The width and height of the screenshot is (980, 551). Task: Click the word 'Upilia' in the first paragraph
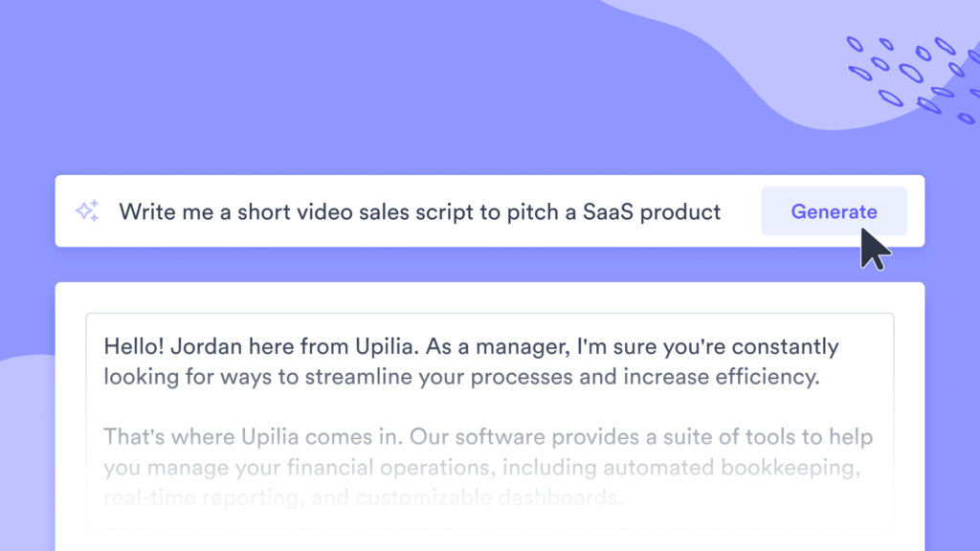coord(387,346)
